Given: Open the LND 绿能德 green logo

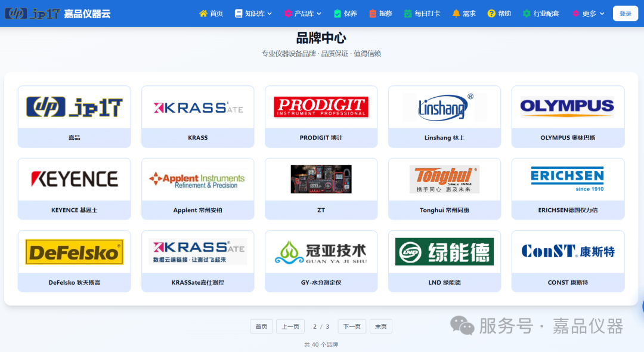Looking at the screenshot, I should tap(444, 251).
